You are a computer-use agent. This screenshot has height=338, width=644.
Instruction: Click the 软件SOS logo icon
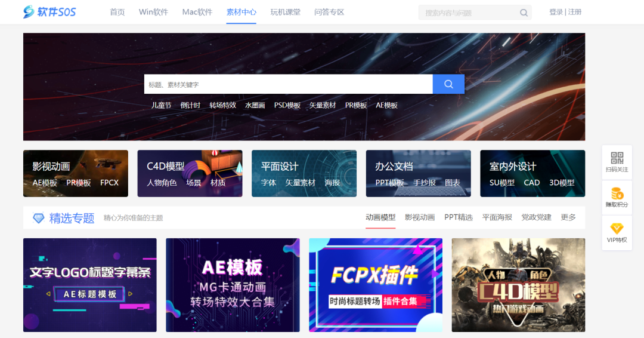pyautogui.click(x=29, y=12)
